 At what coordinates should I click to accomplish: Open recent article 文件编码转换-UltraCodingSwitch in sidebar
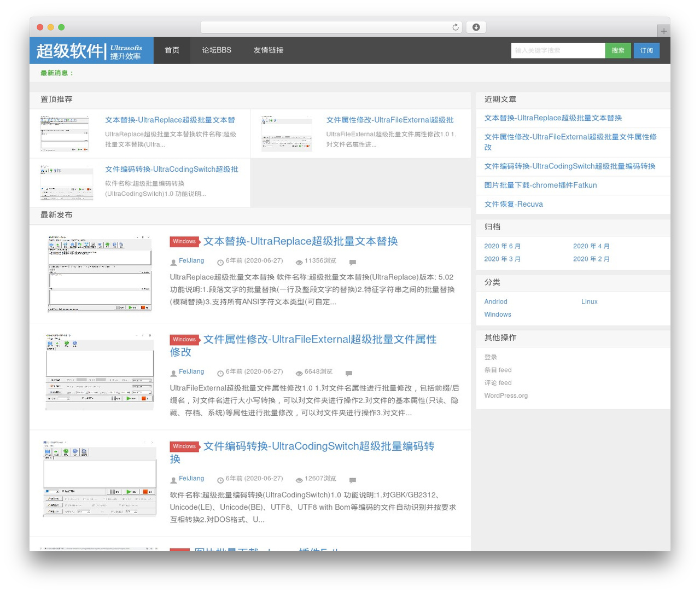pos(569,166)
